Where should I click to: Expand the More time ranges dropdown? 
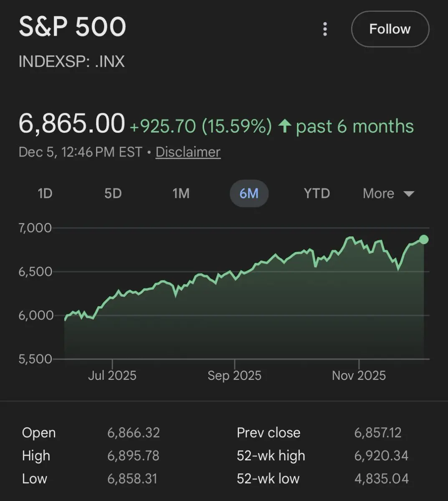pyautogui.click(x=379, y=194)
